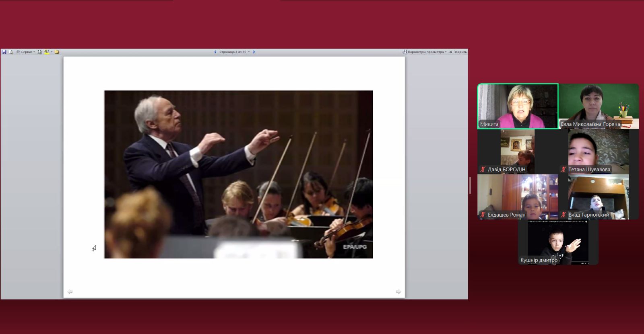Click the gray left arrow at page bottom
The image size is (644, 334).
coord(70,291)
